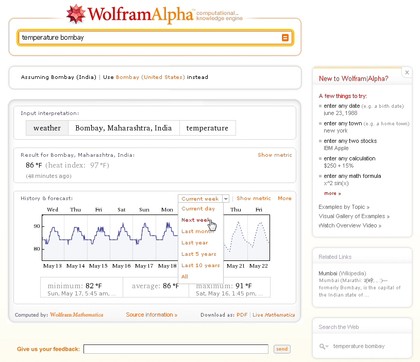Open the Mumbai Wikipedia related link
This screenshot has height=362, width=420.
coord(342,273)
